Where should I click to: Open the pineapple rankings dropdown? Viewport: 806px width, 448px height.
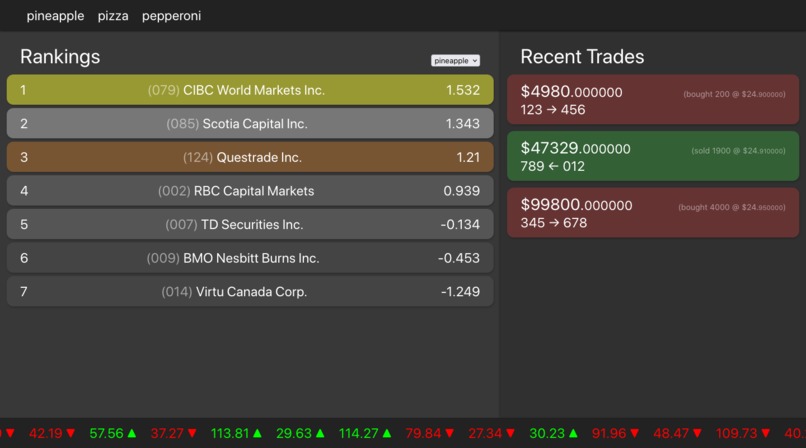pyautogui.click(x=455, y=61)
